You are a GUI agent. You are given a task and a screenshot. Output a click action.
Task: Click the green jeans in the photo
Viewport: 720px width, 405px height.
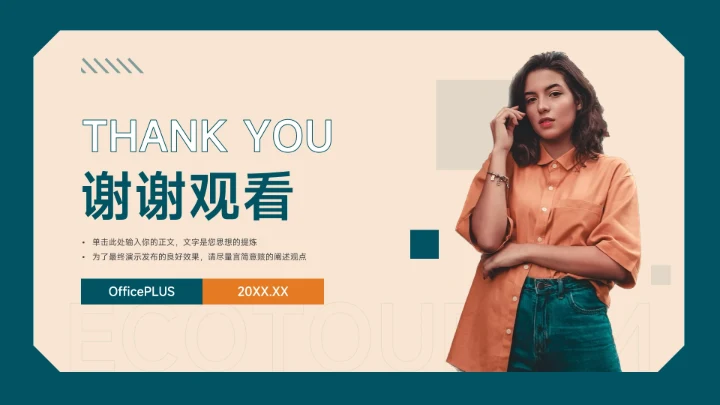(x=564, y=325)
